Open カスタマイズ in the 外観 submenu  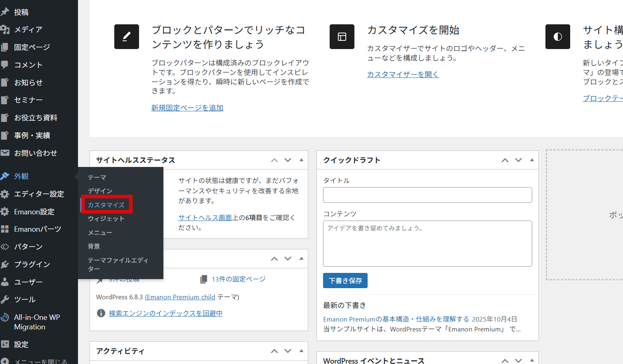106,205
